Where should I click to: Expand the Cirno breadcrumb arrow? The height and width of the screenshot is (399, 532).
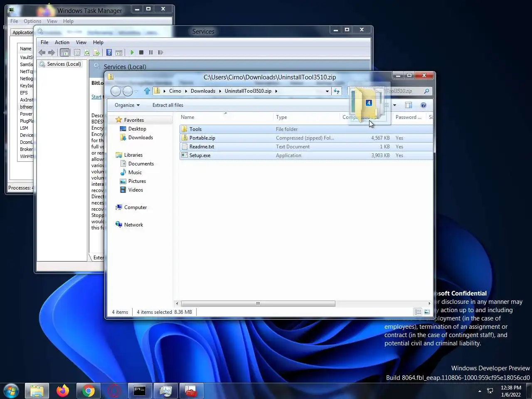pos(186,91)
